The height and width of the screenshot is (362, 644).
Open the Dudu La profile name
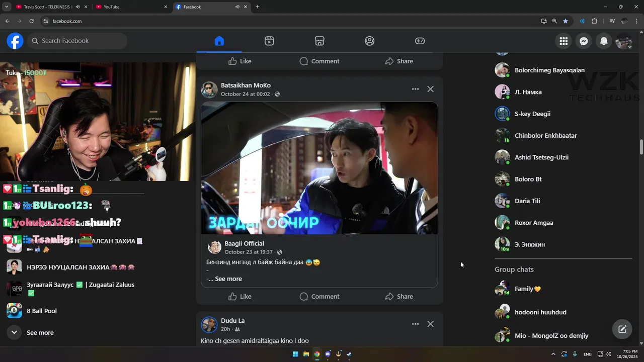(232, 321)
